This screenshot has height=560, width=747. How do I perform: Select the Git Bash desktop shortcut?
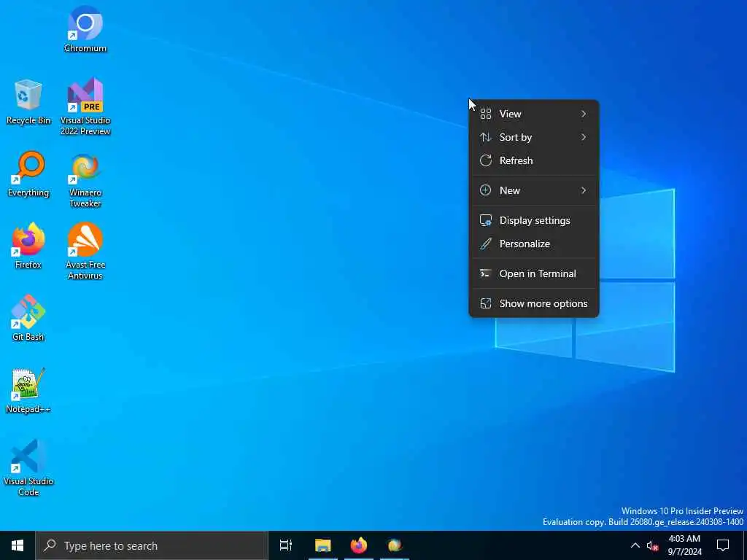(x=28, y=318)
